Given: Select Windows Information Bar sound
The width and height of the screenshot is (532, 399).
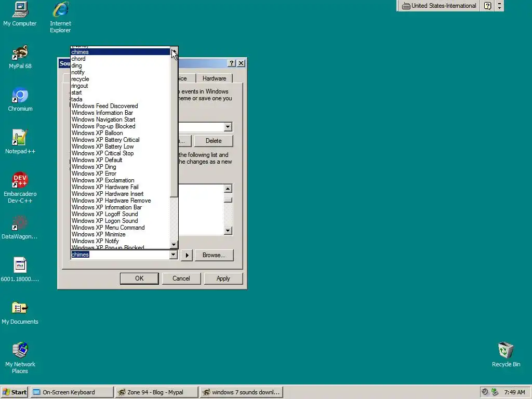Looking at the screenshot, I should pyautogui.click(x=120, y=113).
